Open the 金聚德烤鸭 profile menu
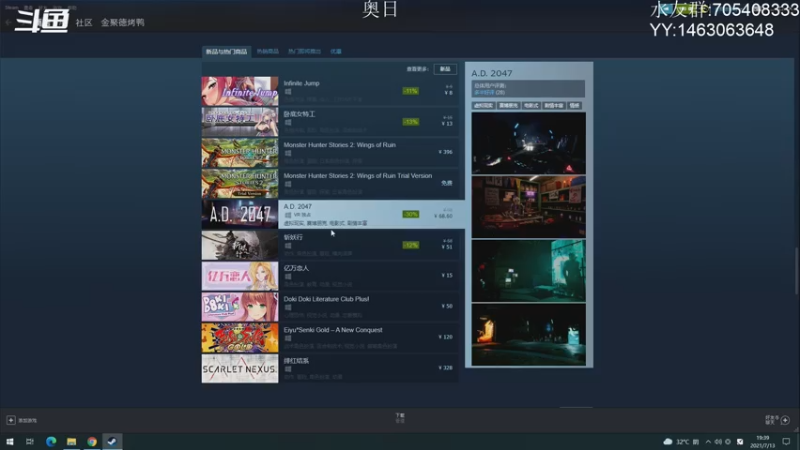The height and width of the screenshot is (450, 800). pos(122,22)
